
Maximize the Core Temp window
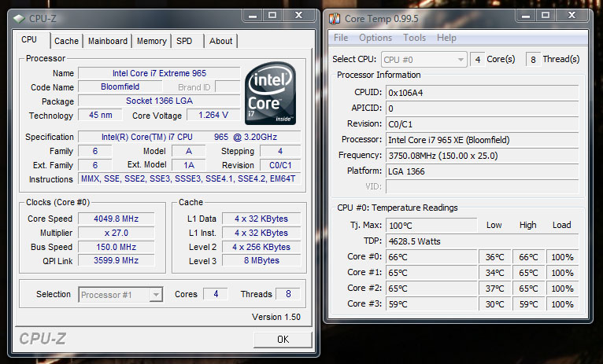pyautogui.click(x=546, y=16)
